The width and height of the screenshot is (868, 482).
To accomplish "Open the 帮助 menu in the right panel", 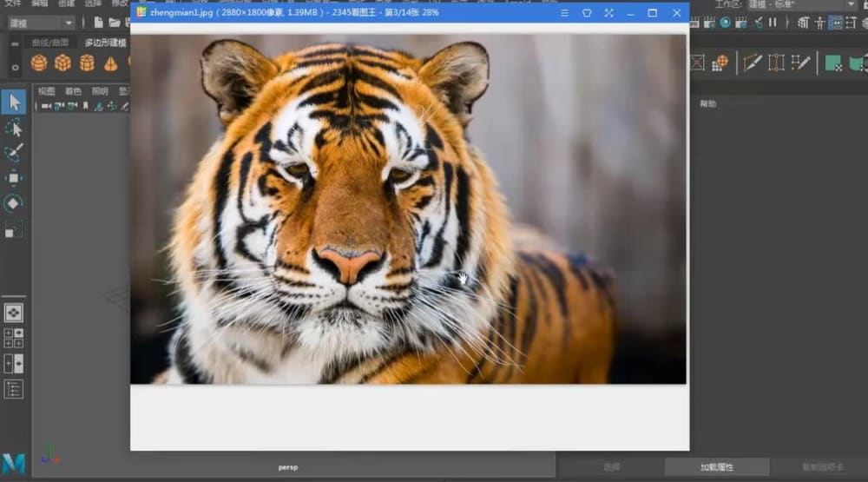I will 708,103.
